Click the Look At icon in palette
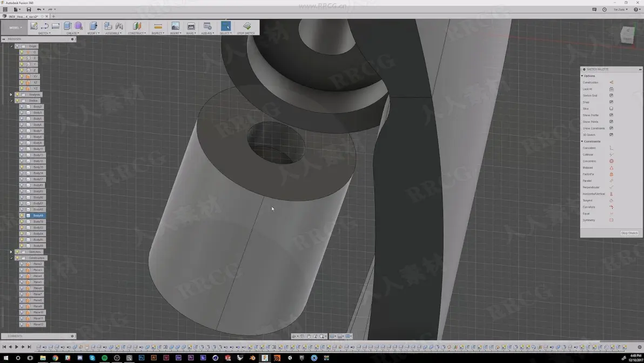644x363 pixels. pyautogui.click(x=611, y=89)
